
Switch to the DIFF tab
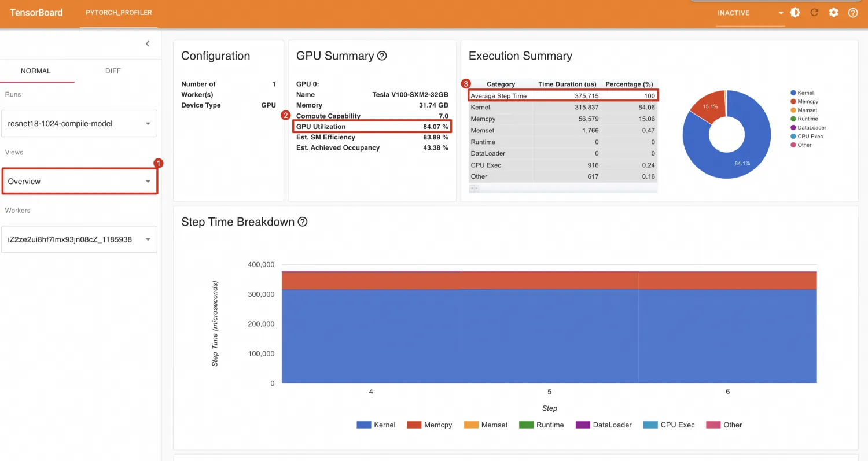113,71
